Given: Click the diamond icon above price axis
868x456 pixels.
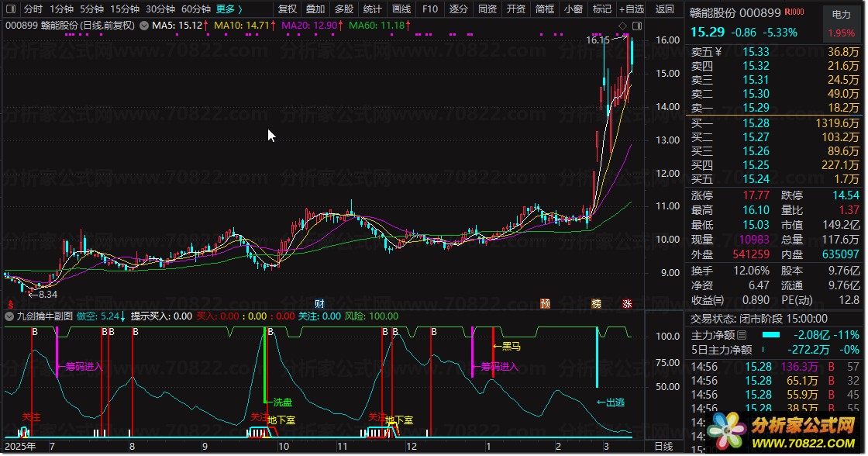Looking at the screenshot, I should click(623, 26).
